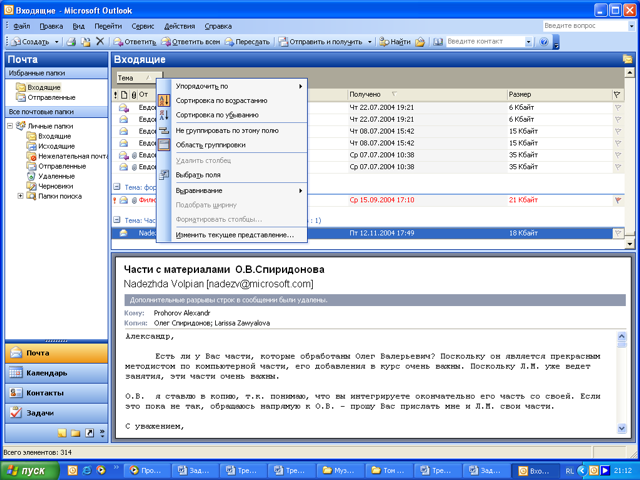The height and width of the screenshot is (480, 640).
Task: Open Отправить и получить dropdown arrow
Action: click(x=369, y=42)
